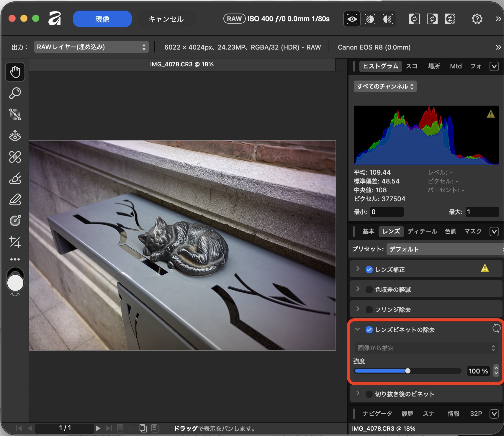Open the 出力 RAW レイヤー dropdown
The height and width of the screenshot is (436, 504).
point(91,47)
